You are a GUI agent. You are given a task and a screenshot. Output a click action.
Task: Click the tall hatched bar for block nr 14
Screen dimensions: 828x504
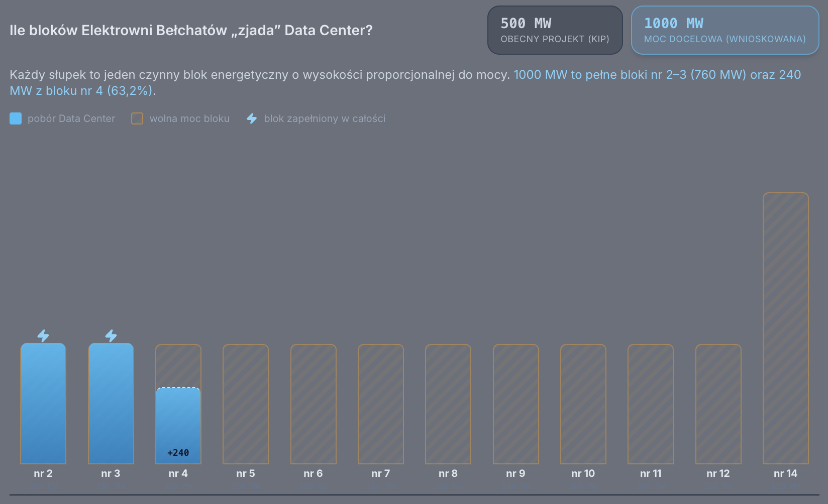pyautogui.click(x=786, y=328)
